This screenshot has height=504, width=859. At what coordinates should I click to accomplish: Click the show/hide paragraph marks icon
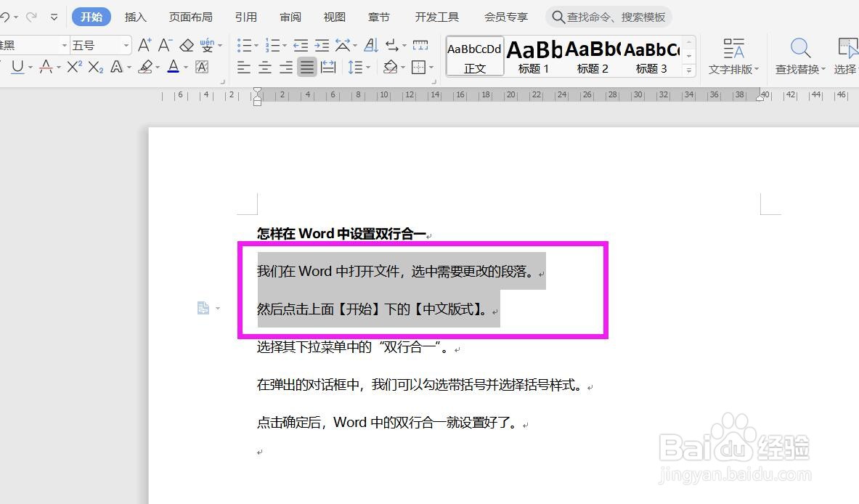[392, 45]
